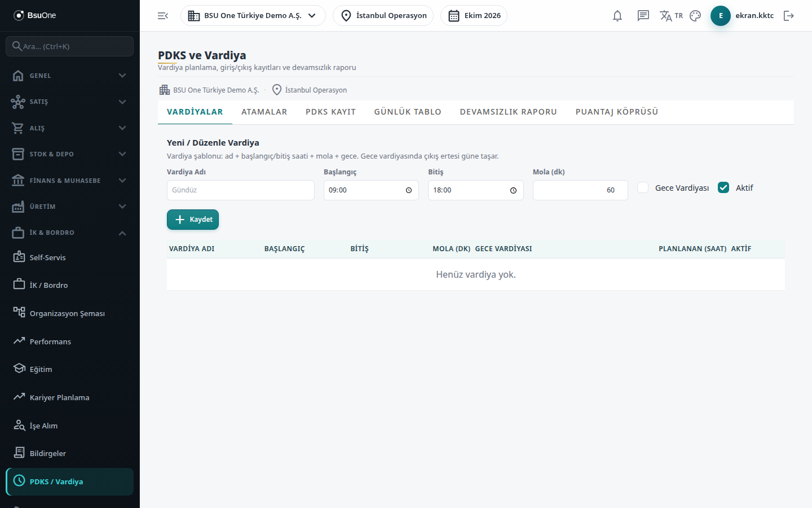Click the Kaydet button

click(x=193, y=220)
